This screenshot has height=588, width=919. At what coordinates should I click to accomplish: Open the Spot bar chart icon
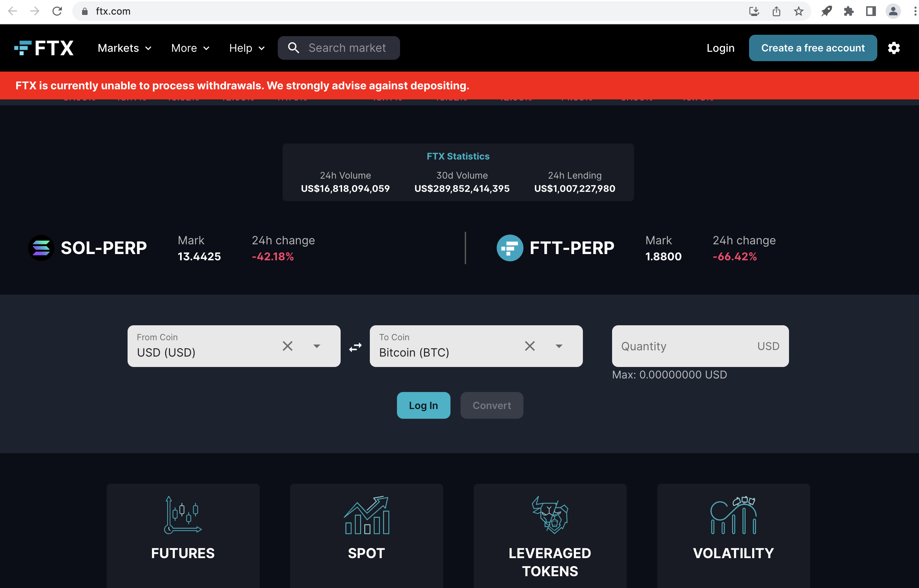pos(367,515)
